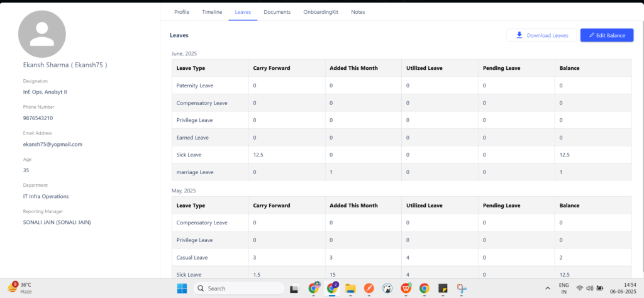This screenshot has width=644, height=298.
Task: Open the Snipping Tool in taskbar
Action: tap(462, 289)
